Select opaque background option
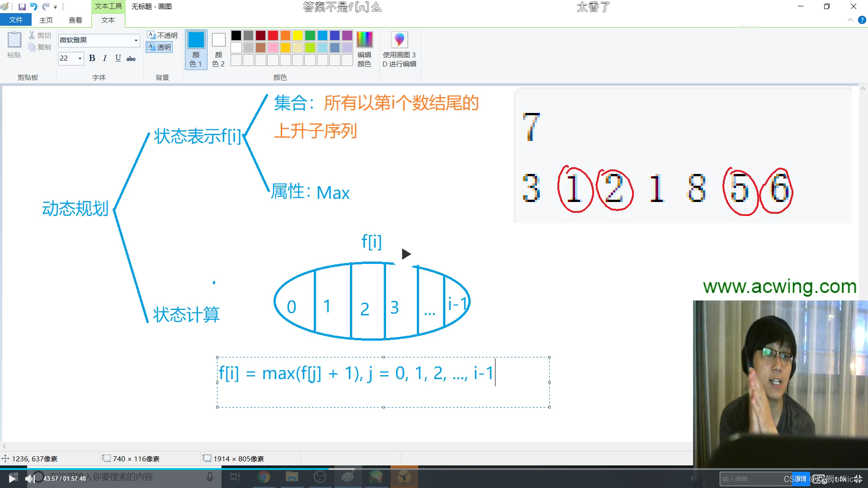868x488 pixels. click(x=162, y=35)
